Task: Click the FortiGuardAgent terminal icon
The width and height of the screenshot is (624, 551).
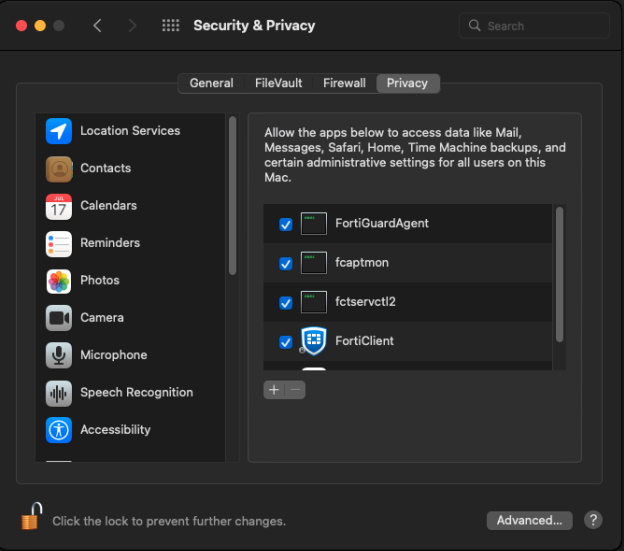Action: [x=314, y=224]
